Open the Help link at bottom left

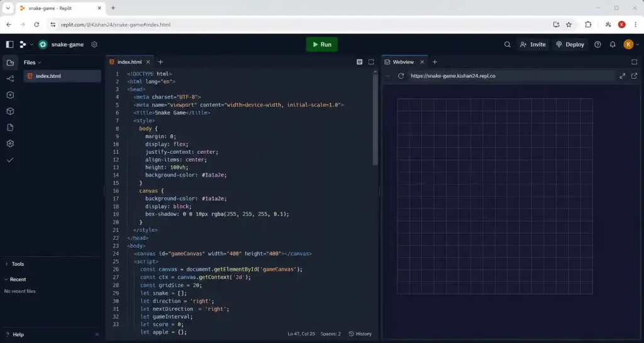point(15,334)
